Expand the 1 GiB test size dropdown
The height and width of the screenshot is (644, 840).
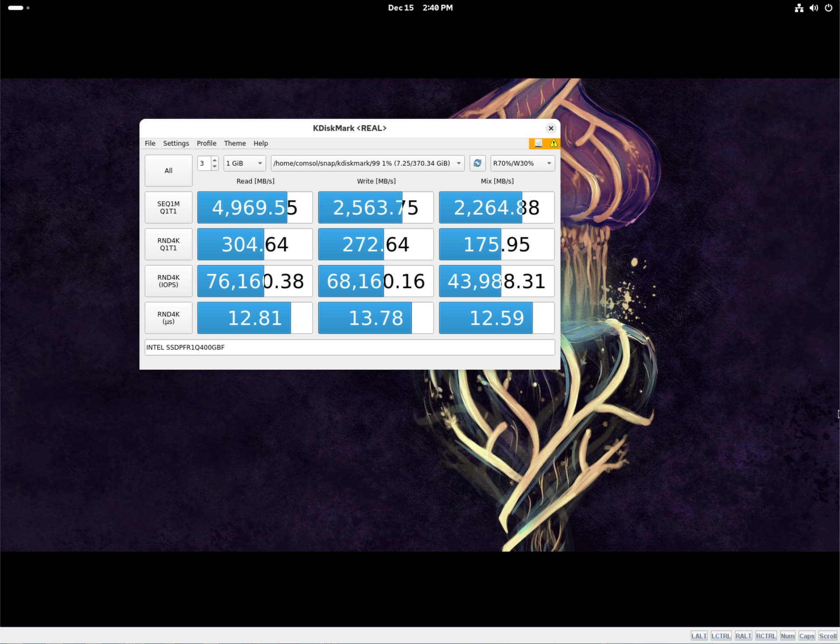[x=244, y=163]
